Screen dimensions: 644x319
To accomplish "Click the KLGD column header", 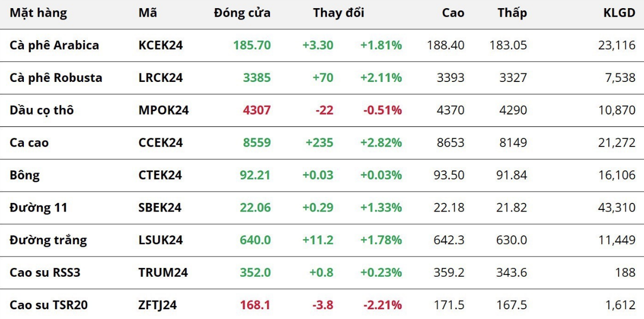I will (x=619, y=14).
